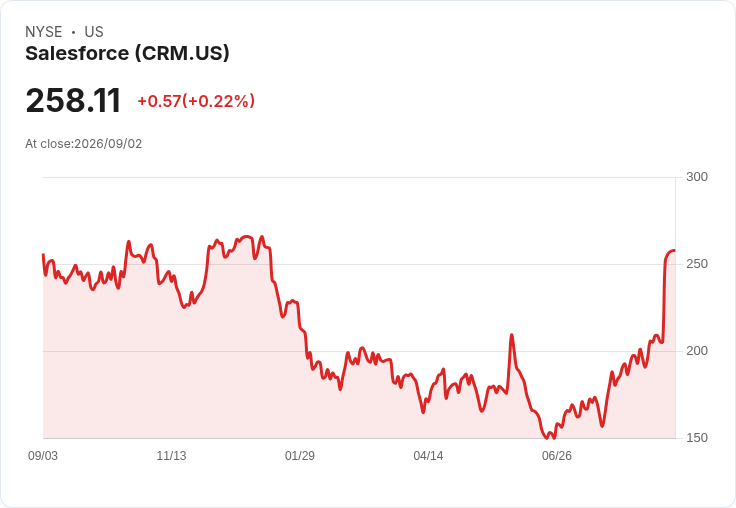The height and width of the screenshot is (508, 736).
Task: Click the Salesforce (CRM.US) title
Action: click(x=127, y=53)
